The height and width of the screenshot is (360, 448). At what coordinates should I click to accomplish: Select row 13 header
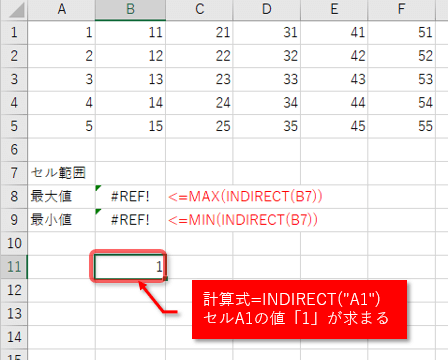tap(14, 314)
